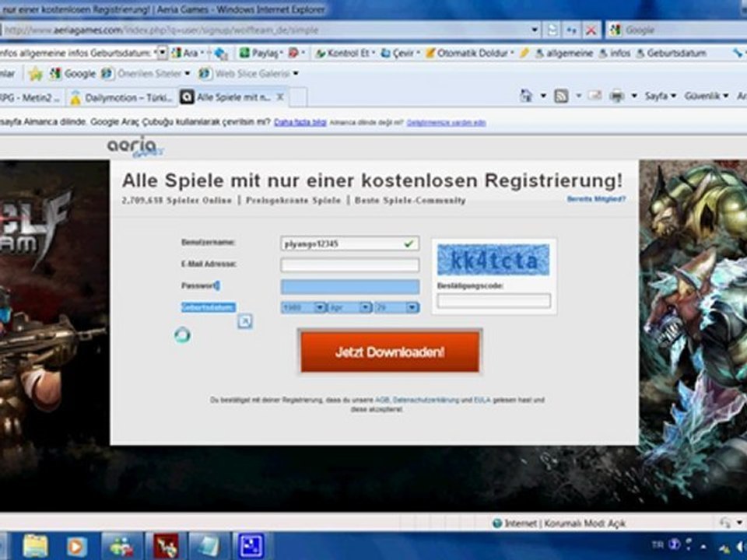Click the Passwort input field

point(349,287)
